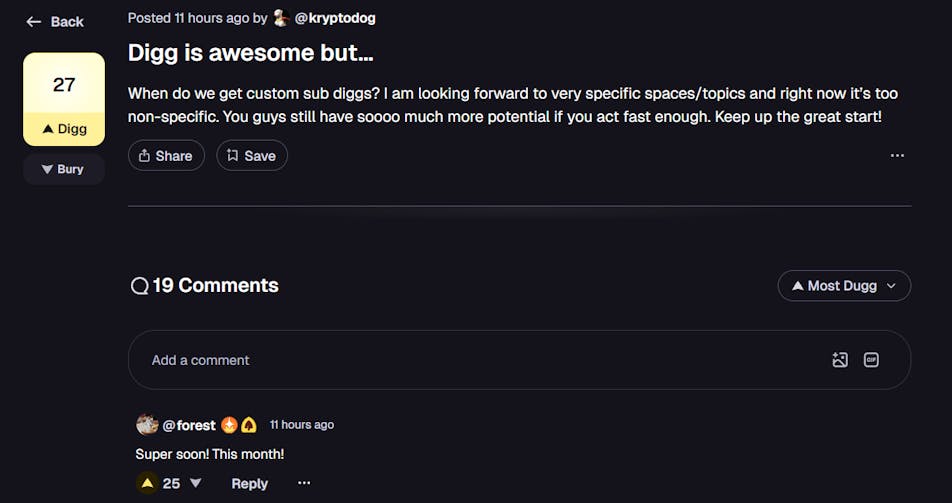The height and width of the screenshot is (503, 952).
Task: Save the post with bookmark button
Action: [x=251, y=155]
